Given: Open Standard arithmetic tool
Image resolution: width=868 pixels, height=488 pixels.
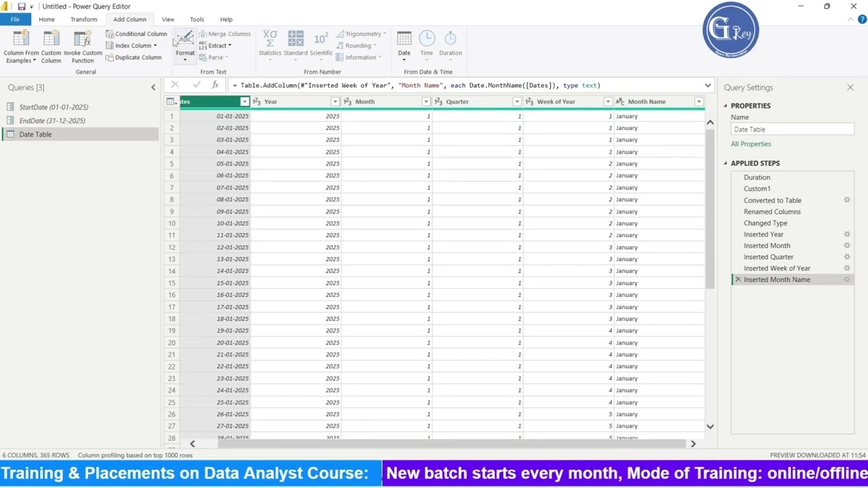Looking at the screenshot, I should (x=296, y=45).
